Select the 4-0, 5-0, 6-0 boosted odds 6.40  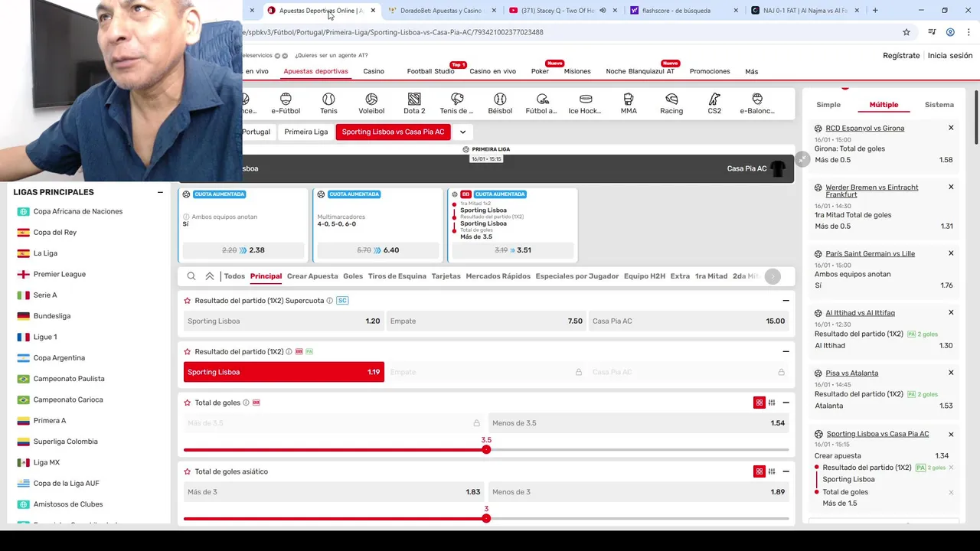[378, 250]
